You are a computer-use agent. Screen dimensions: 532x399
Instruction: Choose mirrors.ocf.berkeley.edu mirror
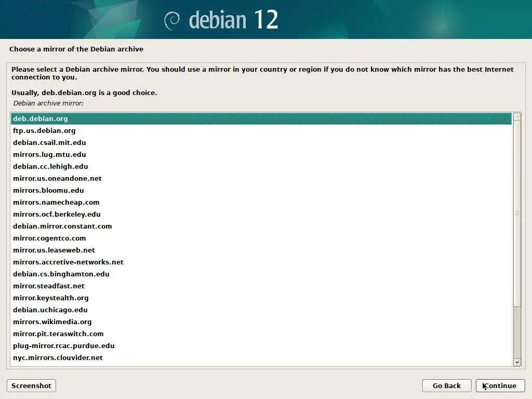click(x=261, y=214)
